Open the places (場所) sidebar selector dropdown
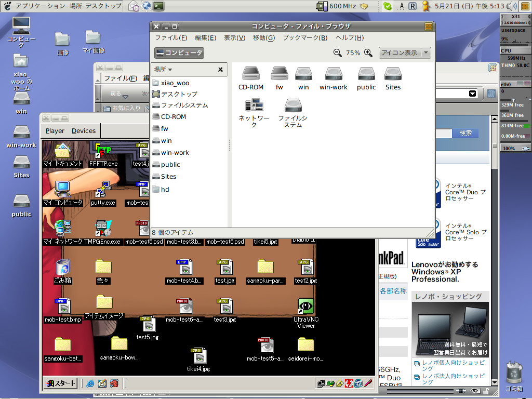 pyautogui.click(x=163, y=69)
